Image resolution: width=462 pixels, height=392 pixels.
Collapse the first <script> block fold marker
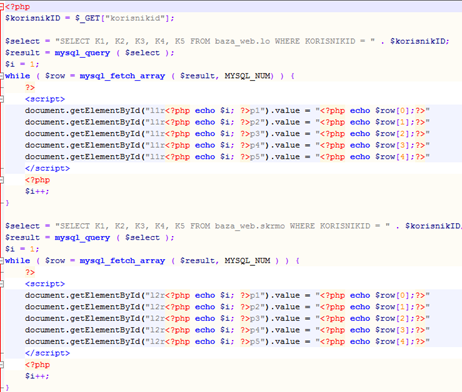[x=2, y=99]
